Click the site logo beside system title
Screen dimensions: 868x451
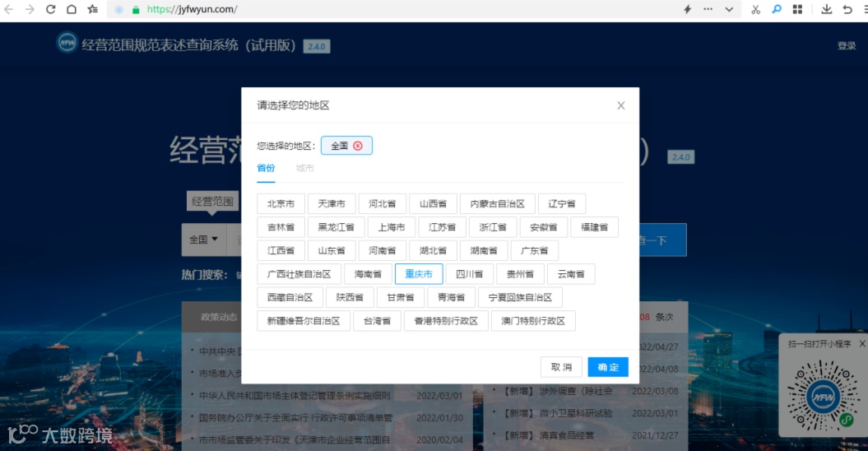[x=67, y=43]
